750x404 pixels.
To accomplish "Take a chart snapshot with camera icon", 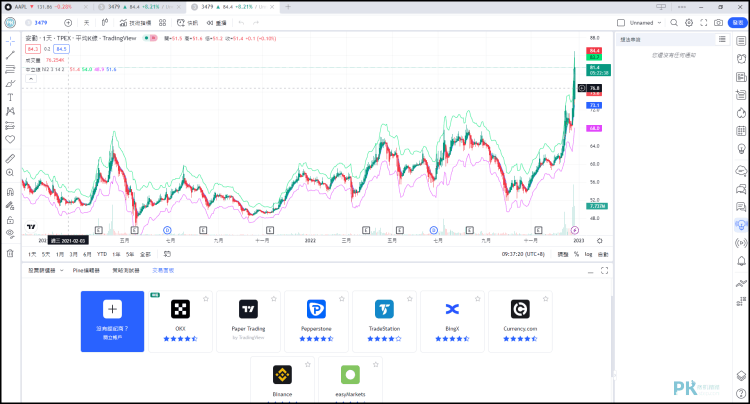I will pos(718,22).
